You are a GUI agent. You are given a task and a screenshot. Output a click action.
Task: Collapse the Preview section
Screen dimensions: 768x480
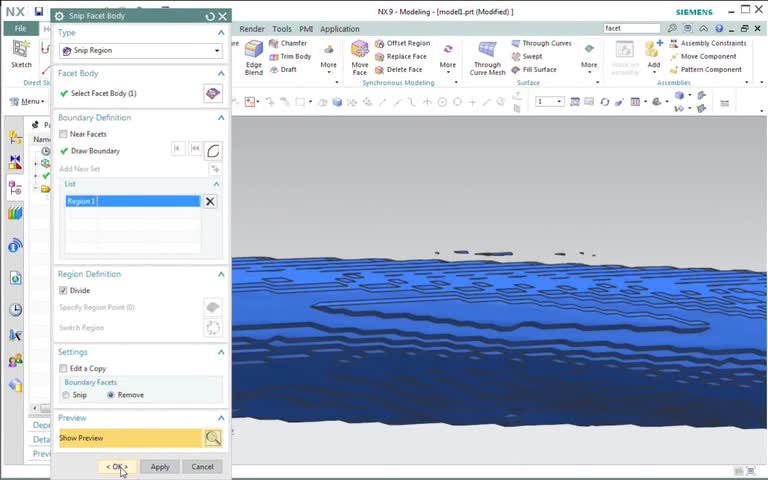221,418
